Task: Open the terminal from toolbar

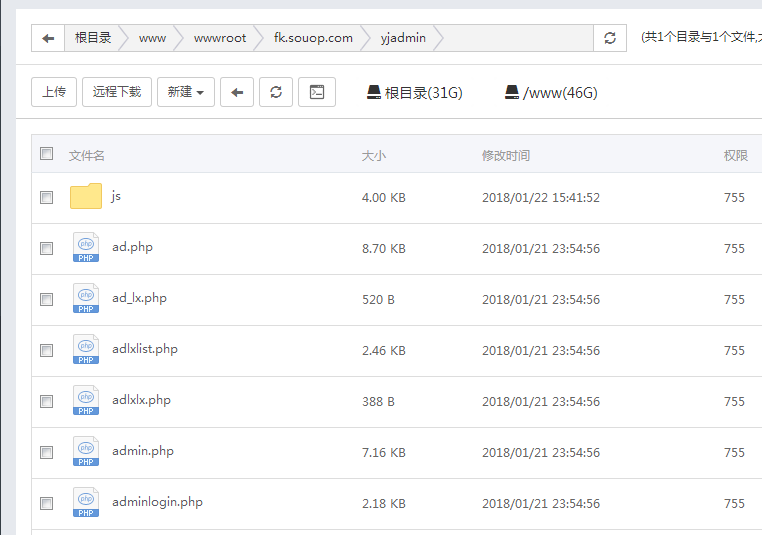Action: 316,92
